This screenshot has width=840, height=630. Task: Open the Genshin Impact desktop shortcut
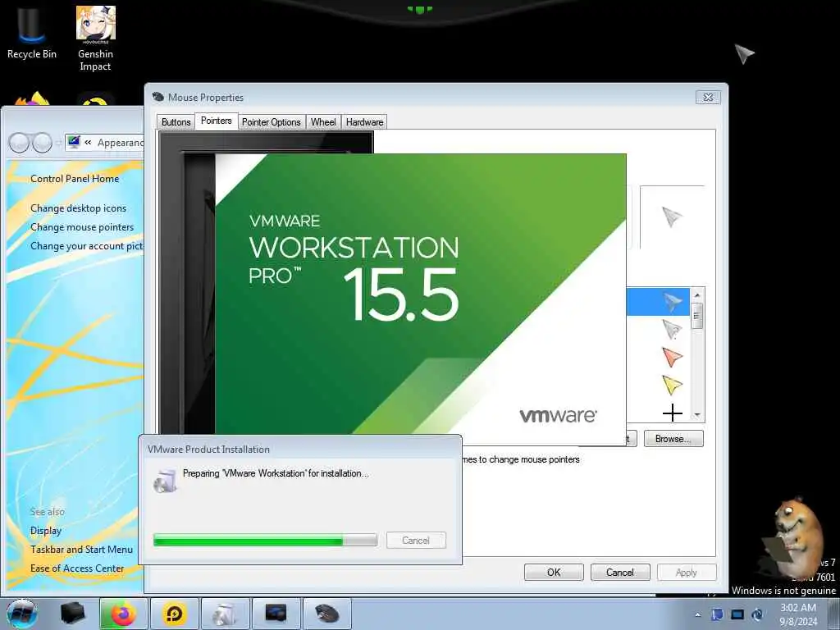[x=95, y=39]
